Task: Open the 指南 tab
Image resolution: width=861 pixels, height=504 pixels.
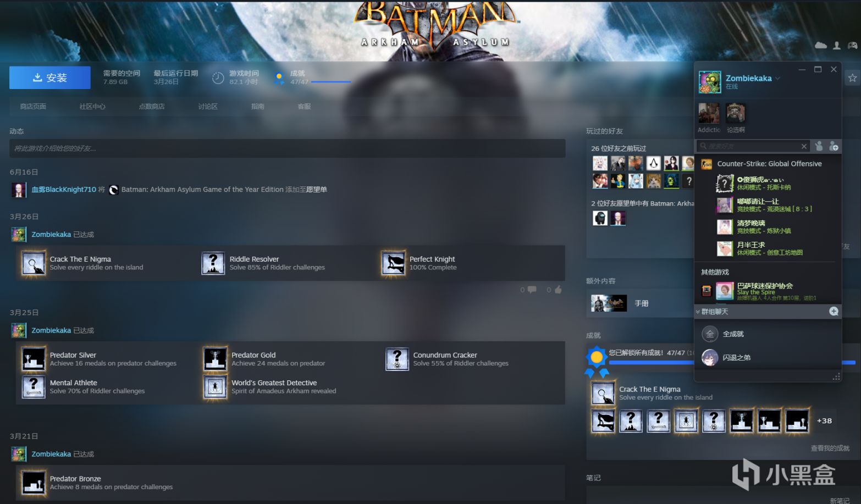Action: 258,107
